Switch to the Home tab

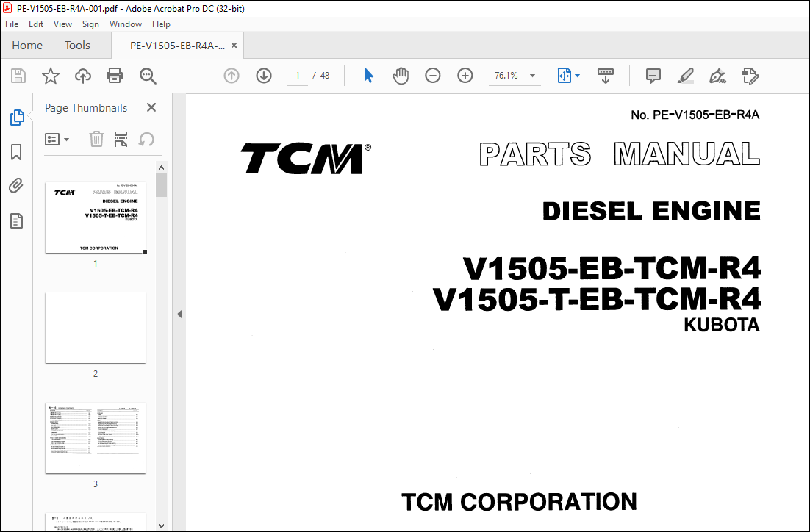[27, 46]
